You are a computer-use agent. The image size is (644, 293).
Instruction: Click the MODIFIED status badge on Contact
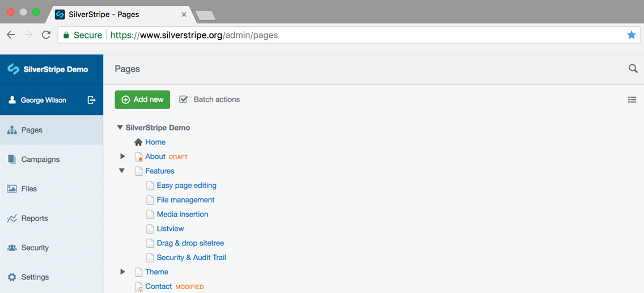(x=189, y=287)
